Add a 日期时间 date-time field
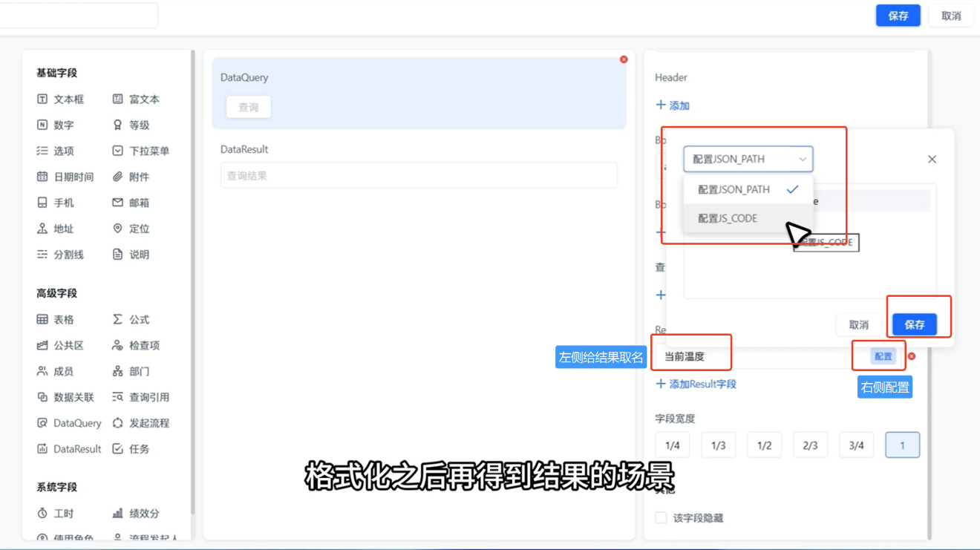 tap(65, 177)
